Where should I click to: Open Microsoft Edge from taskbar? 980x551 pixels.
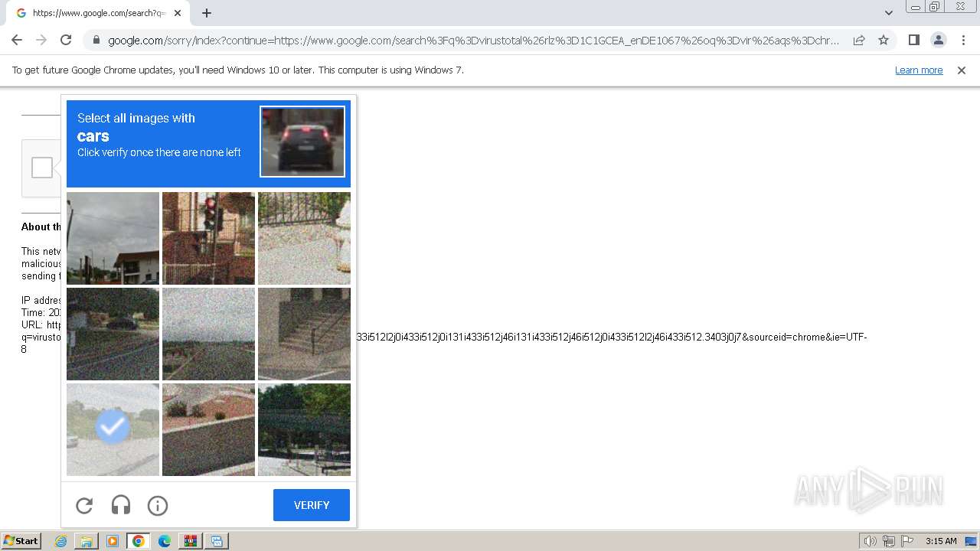[x=165, y=541]
